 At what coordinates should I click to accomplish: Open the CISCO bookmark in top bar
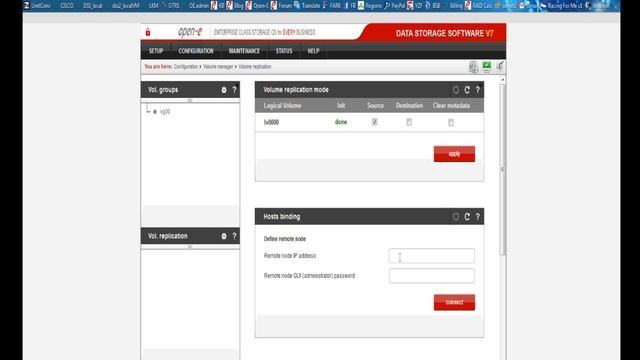coord(67,6)
